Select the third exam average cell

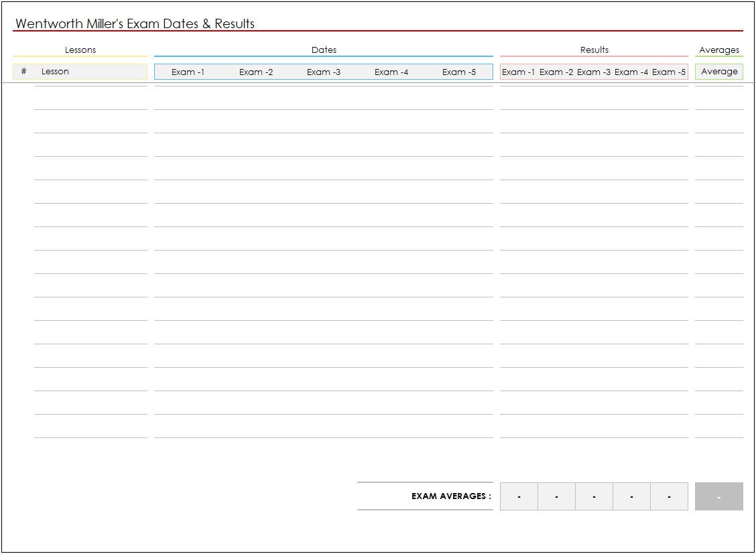594,496
